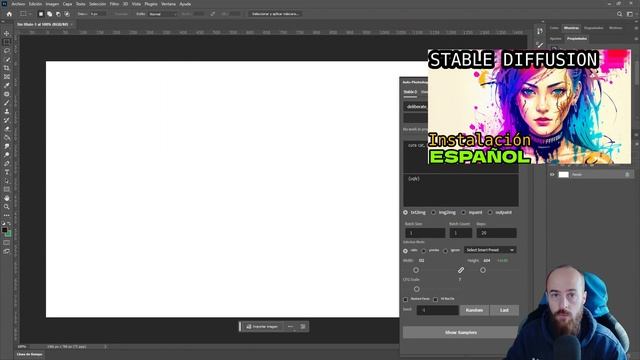Click Seleccionar y aplicar máscara button
The image size is (640, 360).
point(275,14)
